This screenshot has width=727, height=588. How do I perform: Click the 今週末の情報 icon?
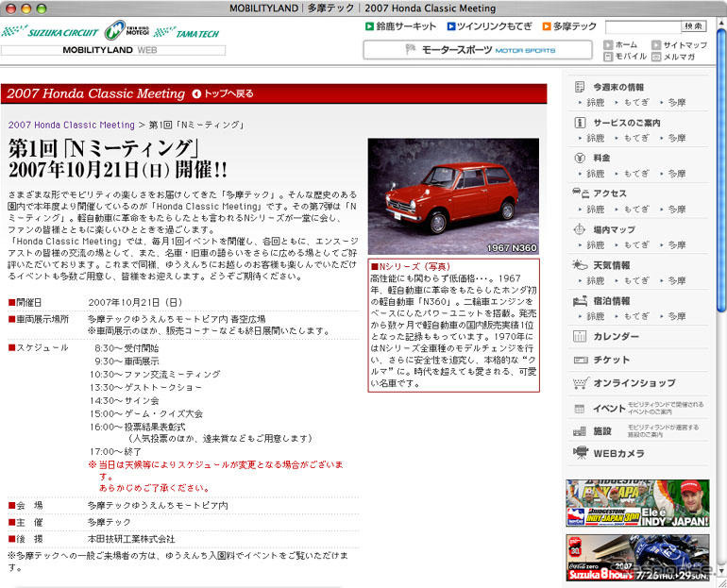coord(580,87)
